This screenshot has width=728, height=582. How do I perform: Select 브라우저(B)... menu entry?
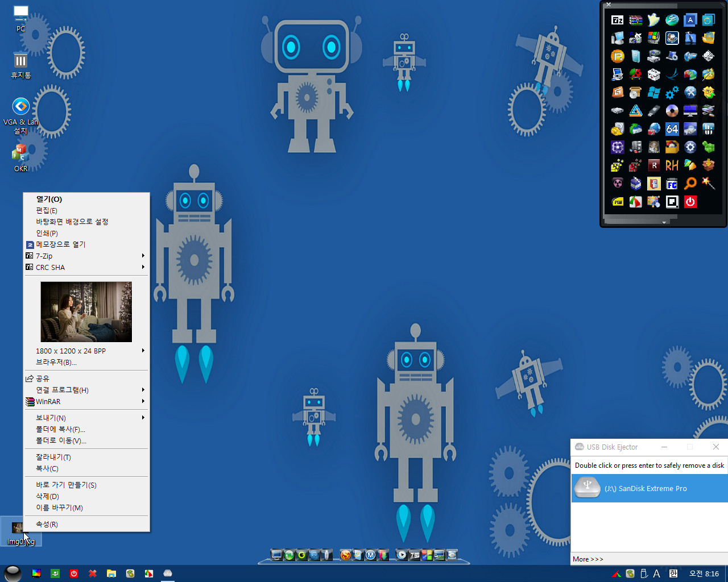pos(86,362)
